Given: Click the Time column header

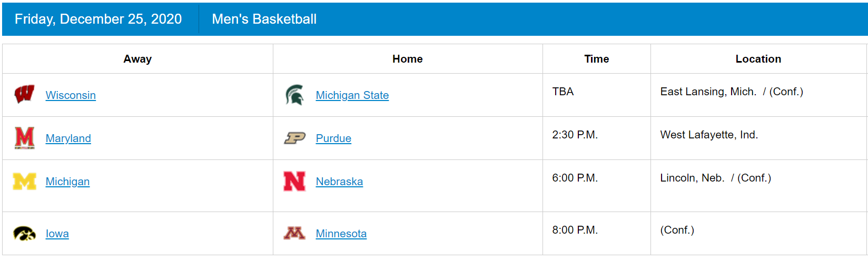Looking at the screenshot, I should (x=596, y=59).
